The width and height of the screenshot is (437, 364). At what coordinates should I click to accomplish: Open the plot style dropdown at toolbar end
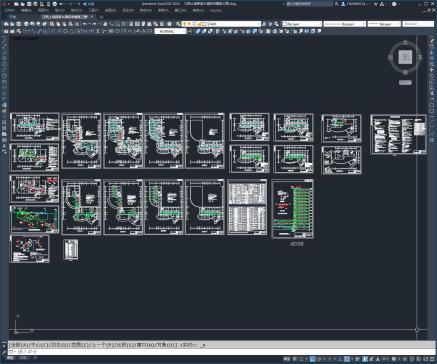(x=418, y=24)
